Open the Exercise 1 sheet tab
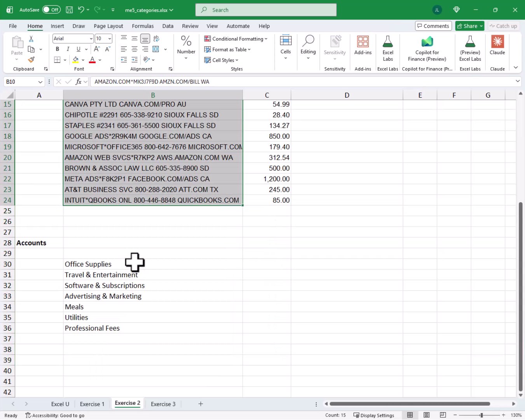This screenshot has height=420, width=525. (92, 404)
